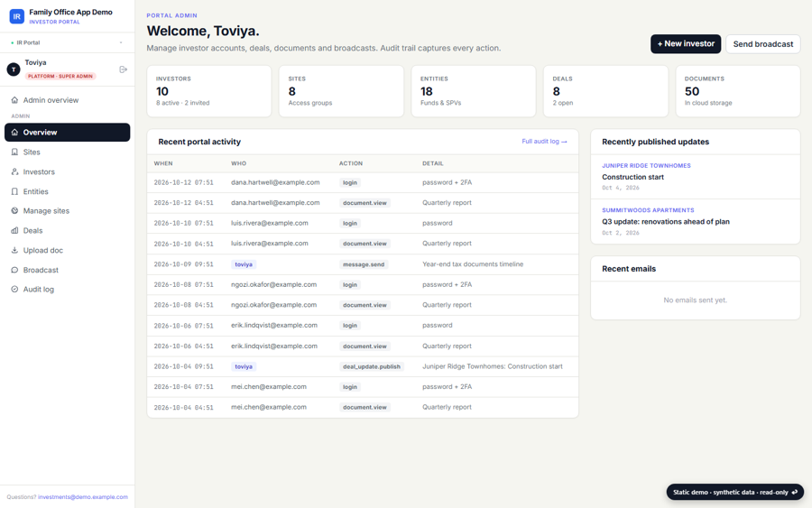Open Manage sites from sidebar
The width and height of the screenshot is (812, 508).
pyautogui.click(x=68, y=211)
